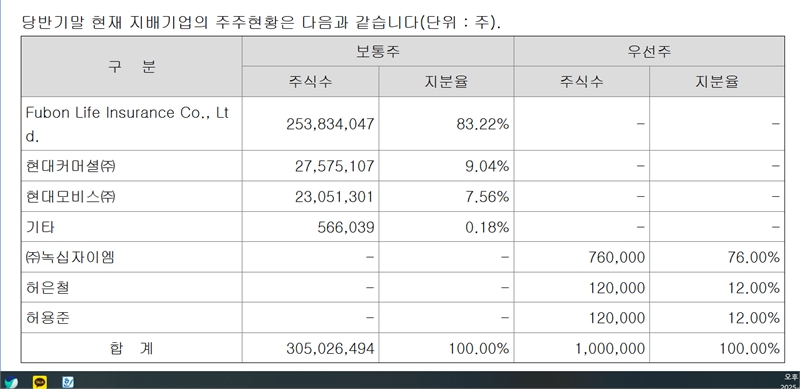Screen dimensions: 800x389
Task: Click the 허은철 row label
Action: click(x=132, y=287)
